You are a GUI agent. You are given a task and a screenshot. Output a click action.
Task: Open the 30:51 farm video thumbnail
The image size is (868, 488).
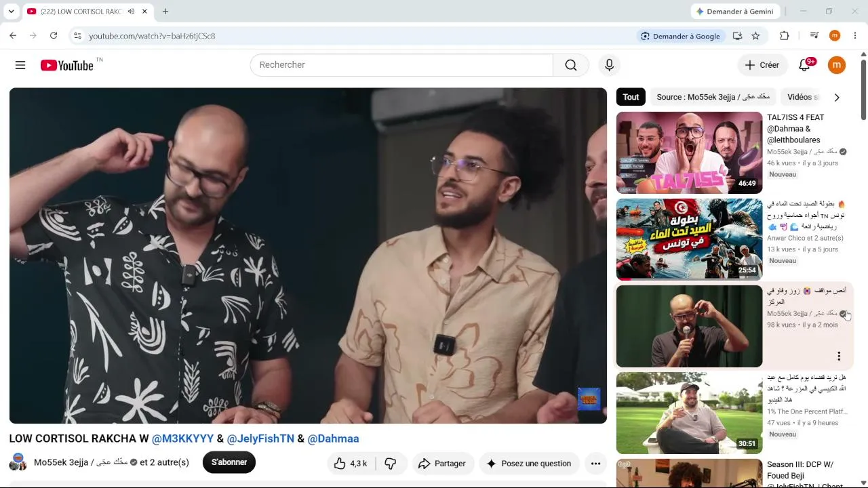tap(689, 413)
